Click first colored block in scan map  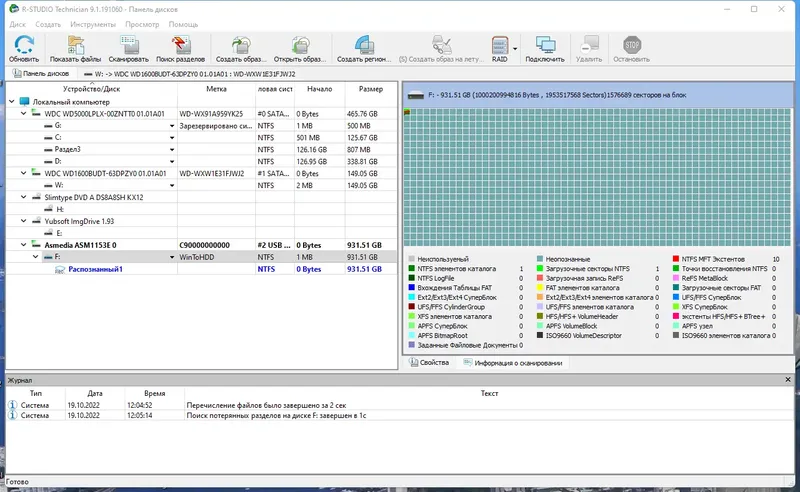[407, 112]
